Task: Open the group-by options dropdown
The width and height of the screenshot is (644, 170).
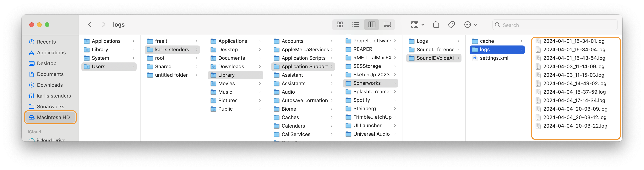Action: click(418, 24)
